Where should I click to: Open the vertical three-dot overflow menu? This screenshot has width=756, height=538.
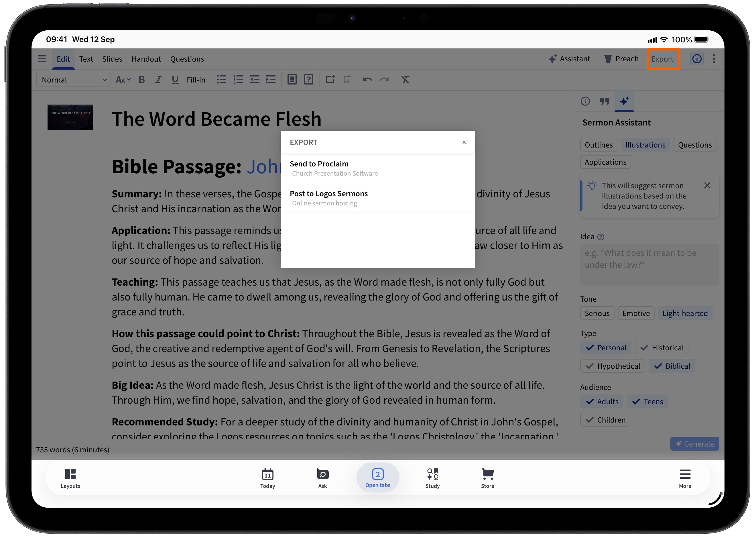(714, 59)
